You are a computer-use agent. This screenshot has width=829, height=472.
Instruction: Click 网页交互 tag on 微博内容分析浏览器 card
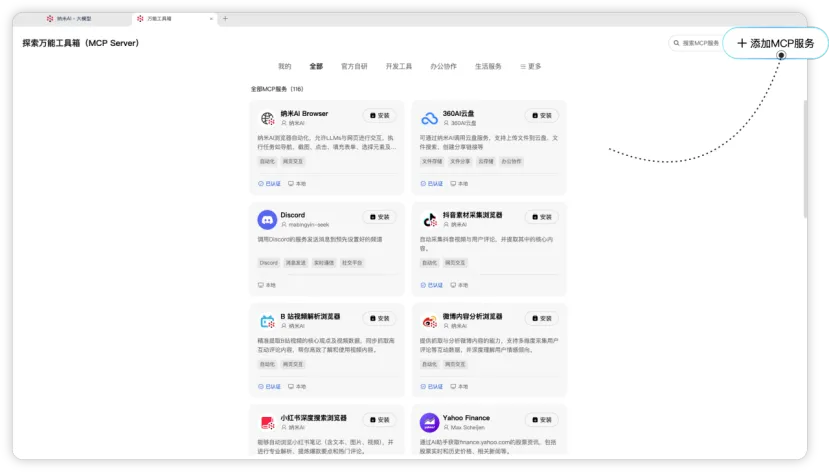[455, 364]
